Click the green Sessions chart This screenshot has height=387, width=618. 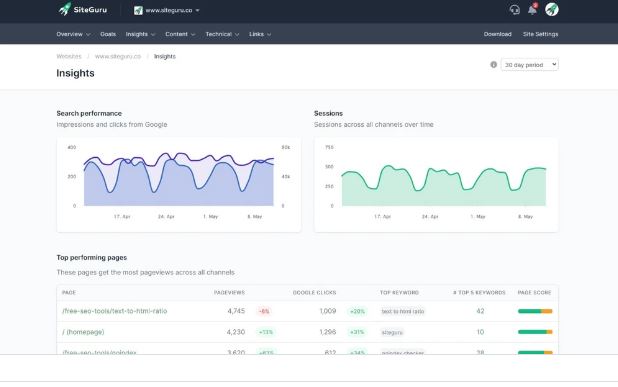pos(436,184)
